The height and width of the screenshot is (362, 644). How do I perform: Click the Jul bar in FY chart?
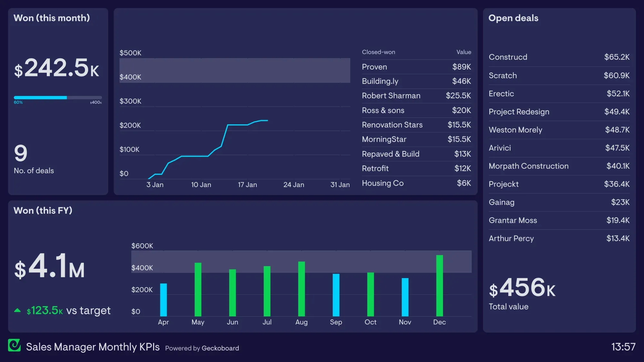point(267,291)
